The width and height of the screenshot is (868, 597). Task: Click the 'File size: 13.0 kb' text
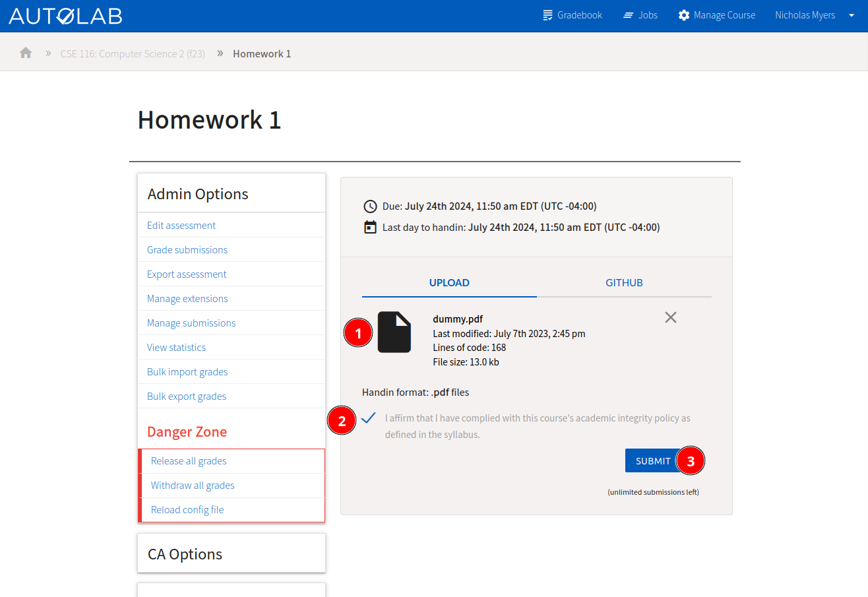click(466, 361)
